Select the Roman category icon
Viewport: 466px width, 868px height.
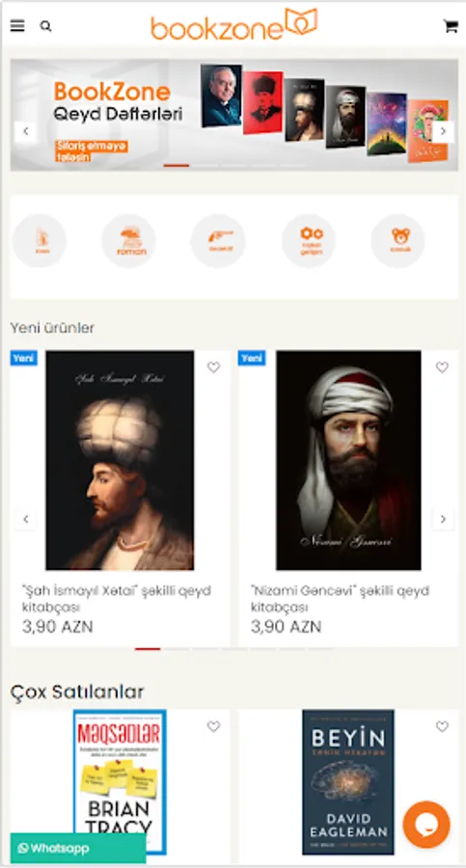(x=128, y=241)
